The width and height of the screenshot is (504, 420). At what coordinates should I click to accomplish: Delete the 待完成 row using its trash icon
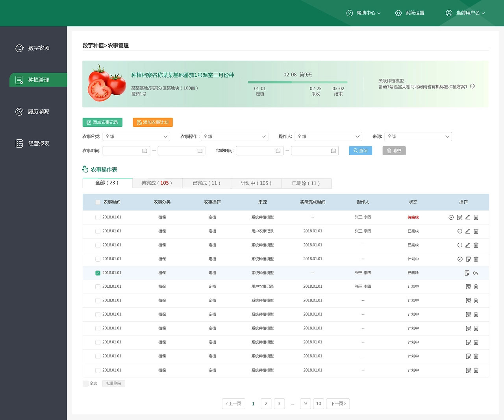(476, 217)
